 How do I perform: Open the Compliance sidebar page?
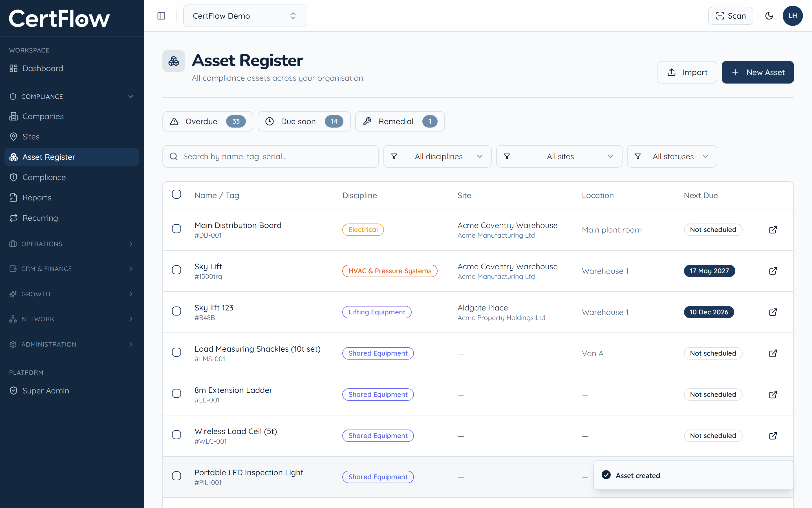click(72, 178)
